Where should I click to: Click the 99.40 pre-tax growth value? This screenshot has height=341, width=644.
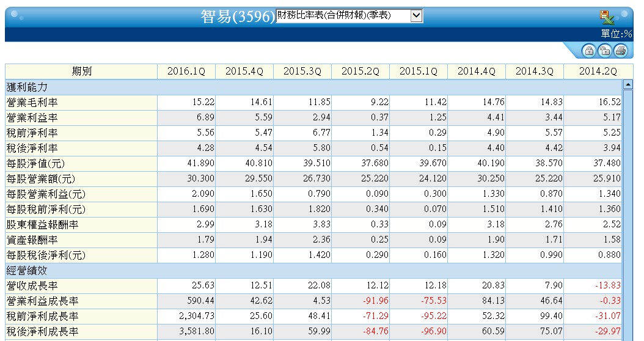(x=552, y=316)
